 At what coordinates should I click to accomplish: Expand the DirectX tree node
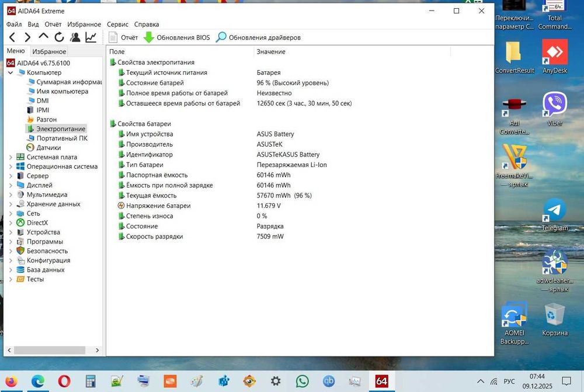11,223
